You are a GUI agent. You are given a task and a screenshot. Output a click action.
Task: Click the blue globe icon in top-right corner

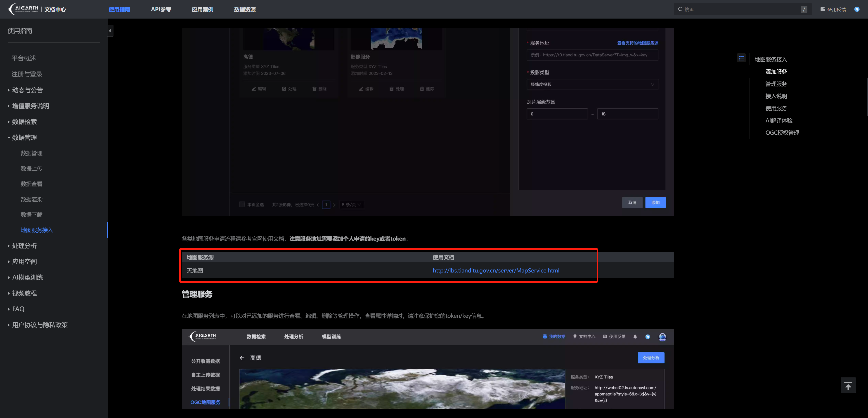pos(856,10)
